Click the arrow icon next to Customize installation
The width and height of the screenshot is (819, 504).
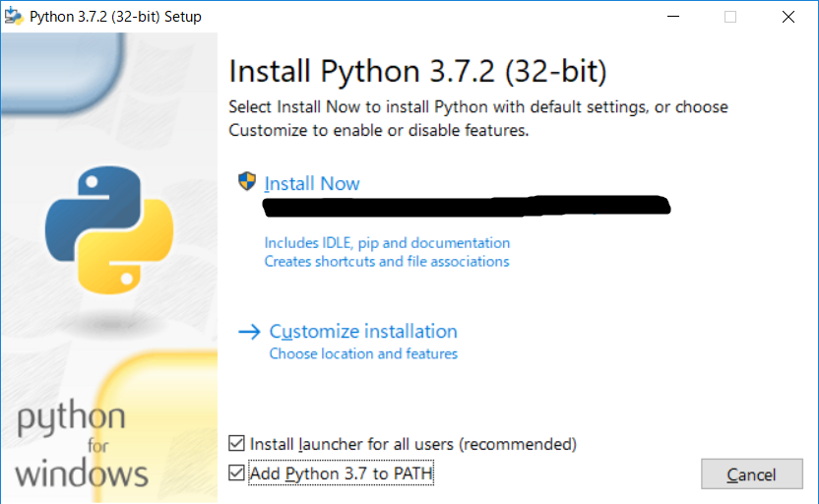249,331
